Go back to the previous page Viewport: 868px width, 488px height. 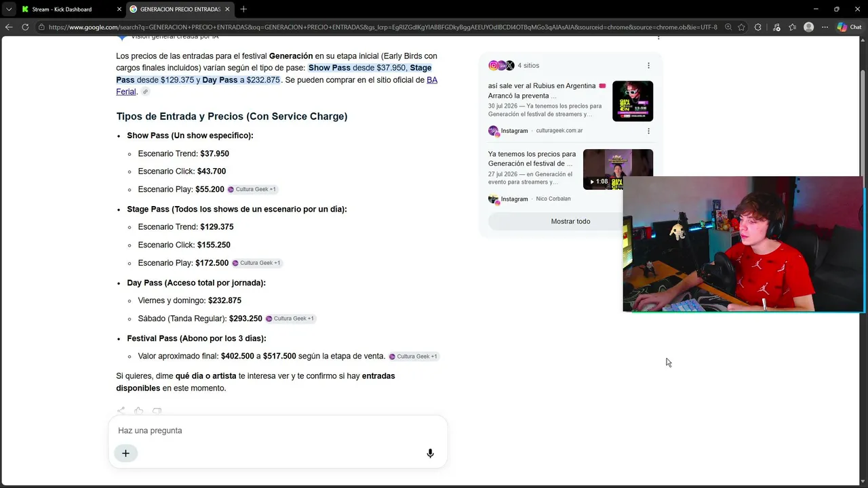9,27
